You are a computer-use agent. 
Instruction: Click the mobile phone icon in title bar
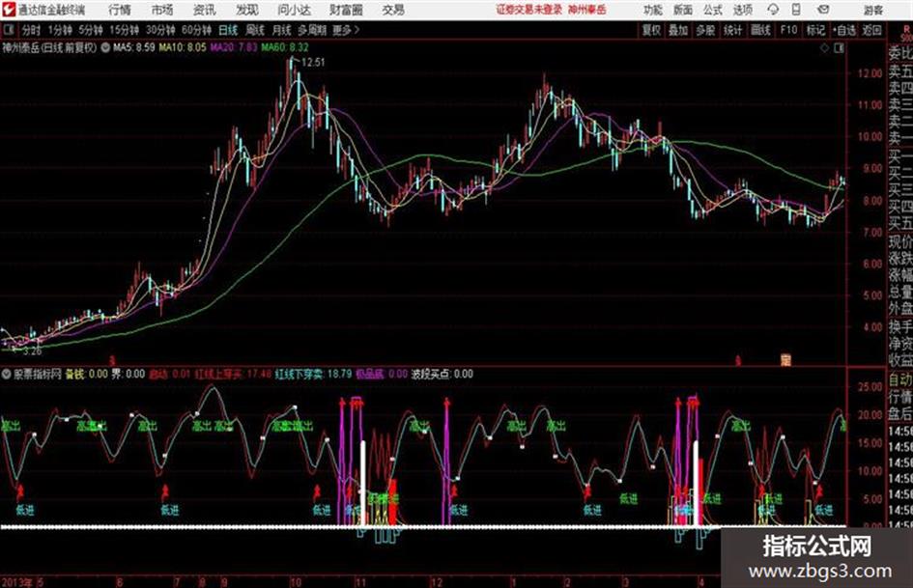[x=796, y=10]
